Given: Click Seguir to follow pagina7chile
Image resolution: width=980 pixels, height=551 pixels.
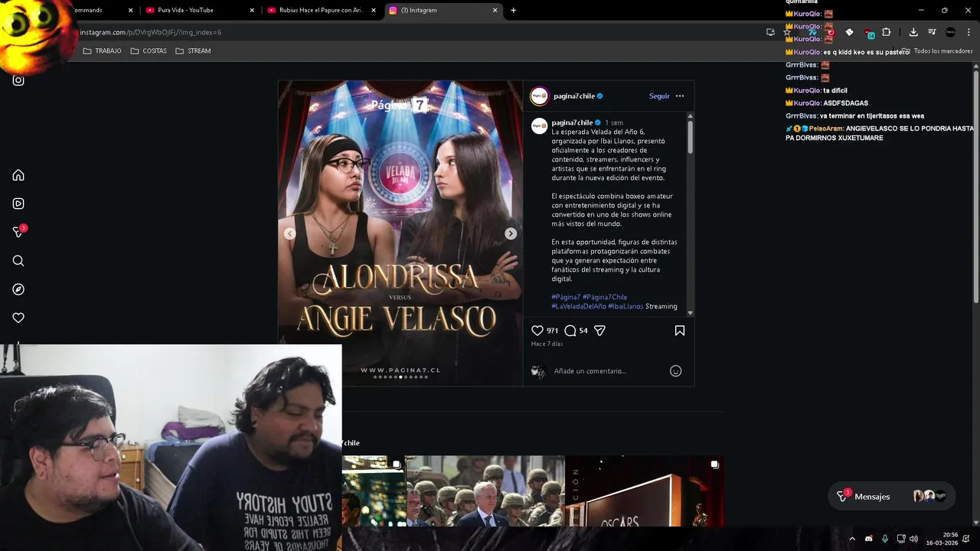Looking at the screenshot, I should (659, 96).
